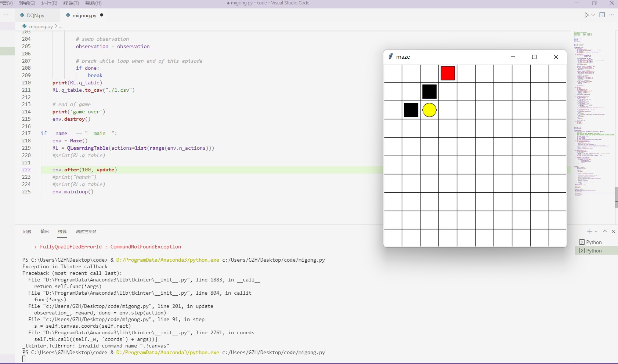Open the run options dropdown arrow
Image resolution: width=618 pixels, height=364 pixels.
pyautogui.click(x=593, y=15)
